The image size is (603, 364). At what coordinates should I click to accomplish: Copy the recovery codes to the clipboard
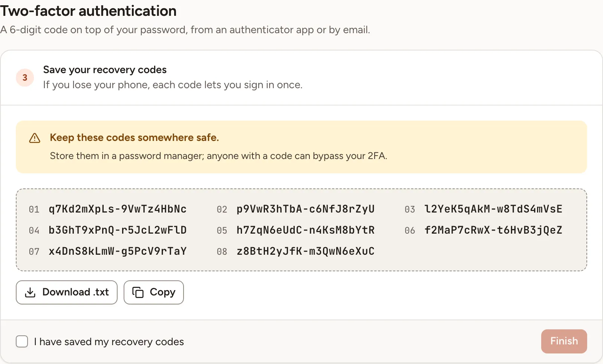click(x=154, y=292)
